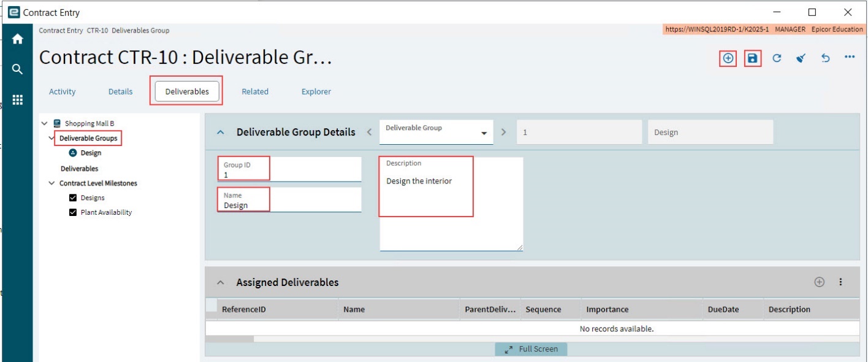Click the Undo arrow icon
Image resolution: width=868 pixels, height=362 pixels.
[x=825, y=58]
